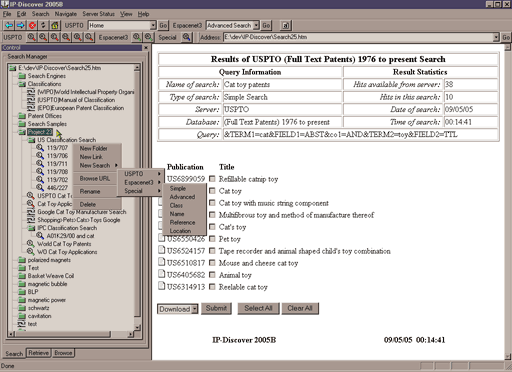Check the box for Reelable cat toy
512x372 pixels.
[x=212, y=287]
